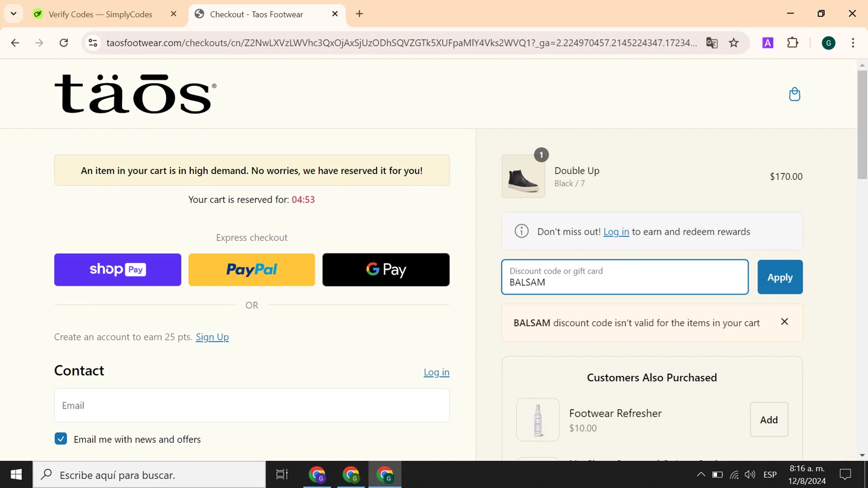Checkout using Google Pay
The width and height of the screenshot is (868, 488).
click(x=386, y=269)
